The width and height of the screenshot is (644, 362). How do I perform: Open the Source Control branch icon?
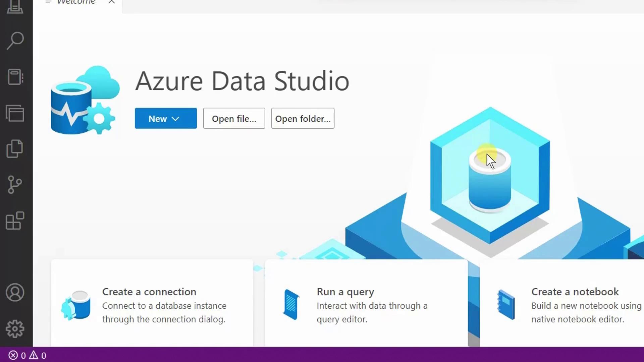pyautogui.click(x=15, y=185)
